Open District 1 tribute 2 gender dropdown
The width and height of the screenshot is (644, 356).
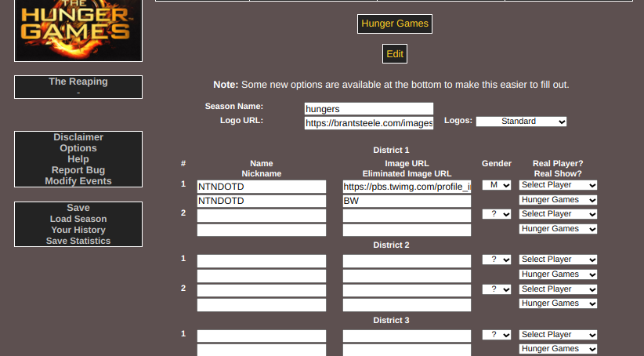[x=497, y=214]
